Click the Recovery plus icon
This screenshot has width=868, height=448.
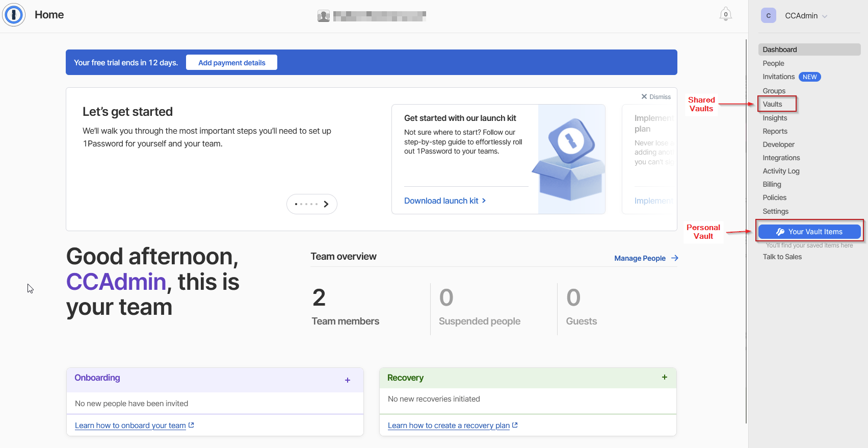pos(665,377)
